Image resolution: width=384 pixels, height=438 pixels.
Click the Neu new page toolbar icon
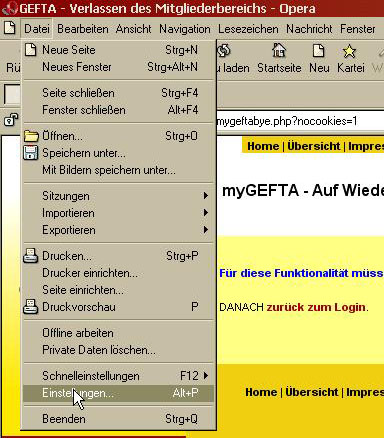(319, 51)
